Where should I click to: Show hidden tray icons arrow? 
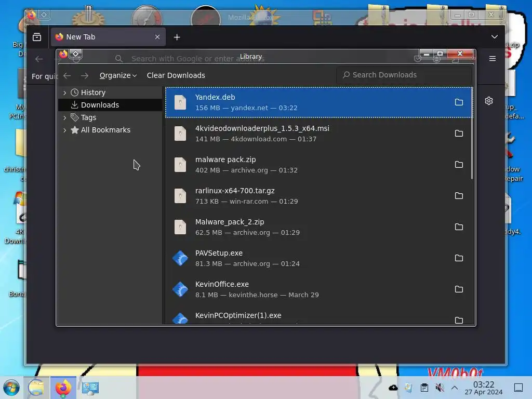(455, 388)
